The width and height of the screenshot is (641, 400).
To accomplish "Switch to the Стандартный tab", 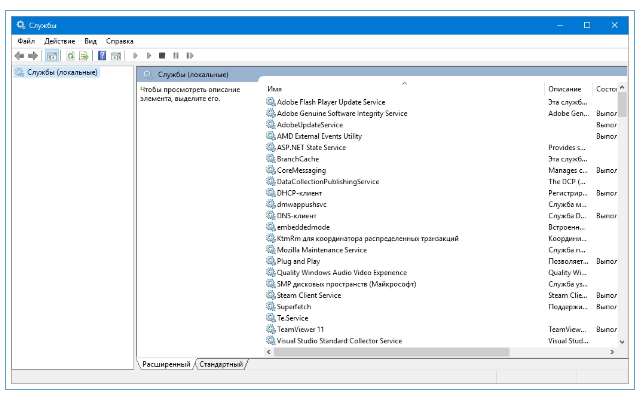I will (x=221, y=364).
